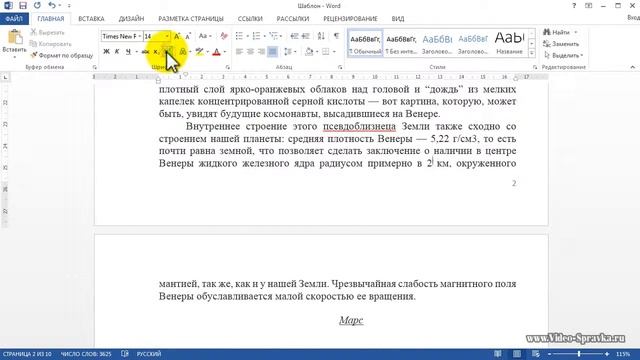Open the font size 14 dropdown
Image resolution: width=640 pixels, height=360 pixels.
click(x=167, y=36)
